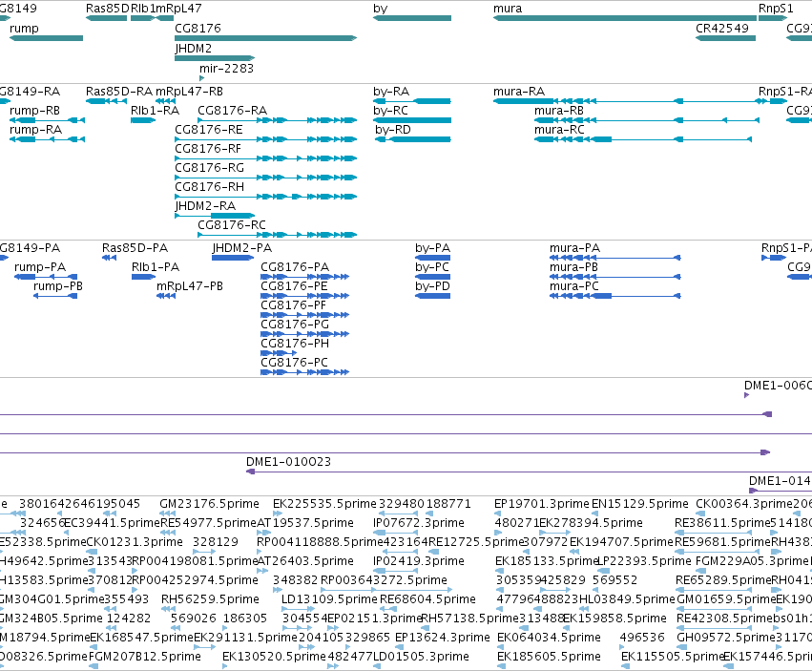Select the EK185605.5prime EST label
Viewport: 812px width, 671px height.
(x=549, y=657)
